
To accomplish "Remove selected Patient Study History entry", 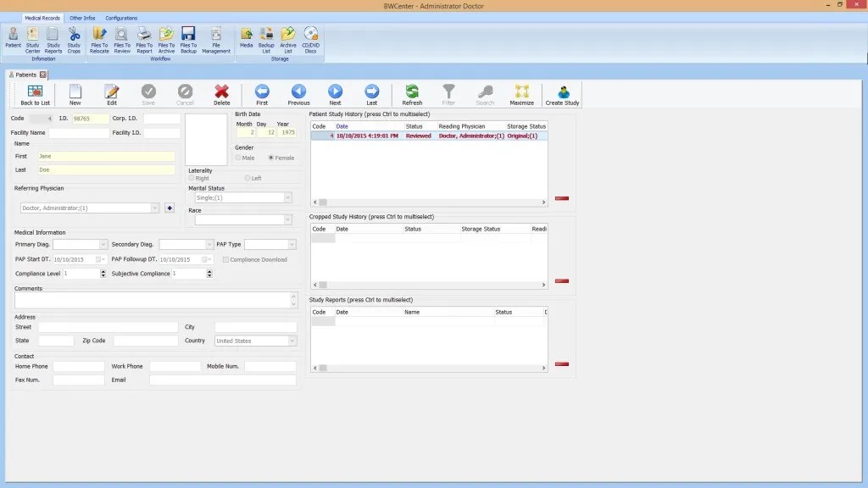I will pyautogui.click(x=562, y=198).
